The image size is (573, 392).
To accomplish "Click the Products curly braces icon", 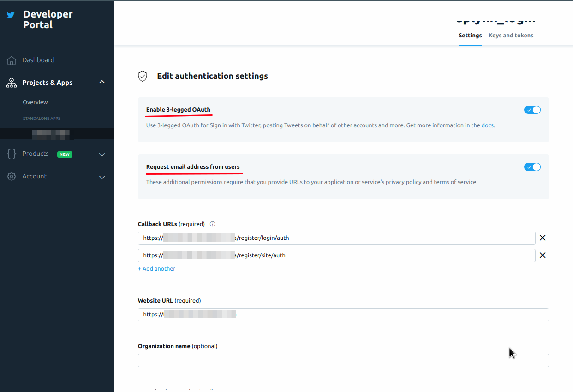I will tap(12, 154).
